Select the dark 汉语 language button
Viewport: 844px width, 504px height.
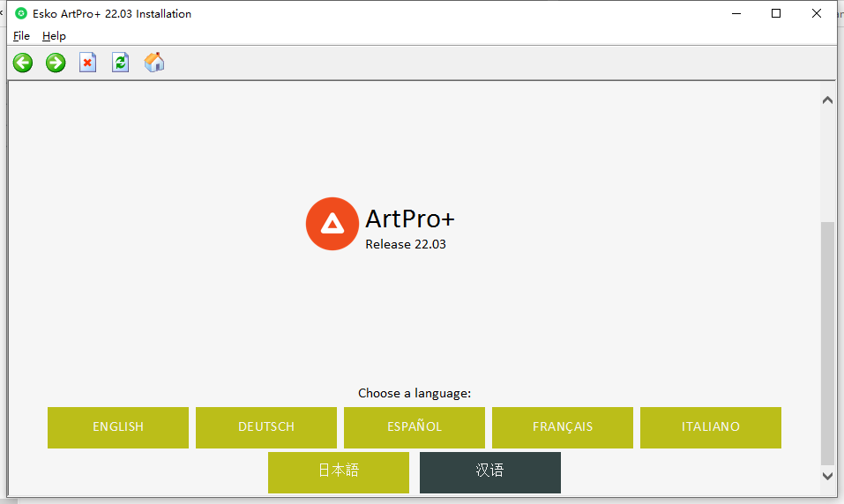[x=490, y=472]
